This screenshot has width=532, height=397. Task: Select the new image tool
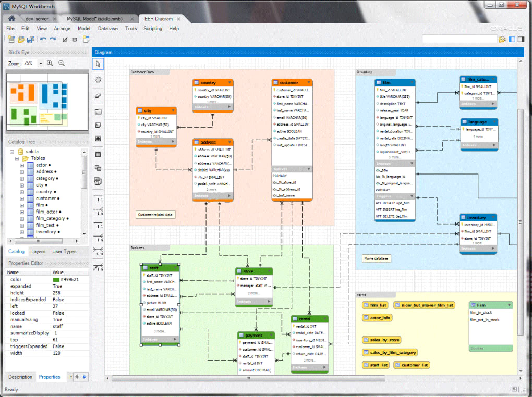pyautogui.click(x=98, y=138)
